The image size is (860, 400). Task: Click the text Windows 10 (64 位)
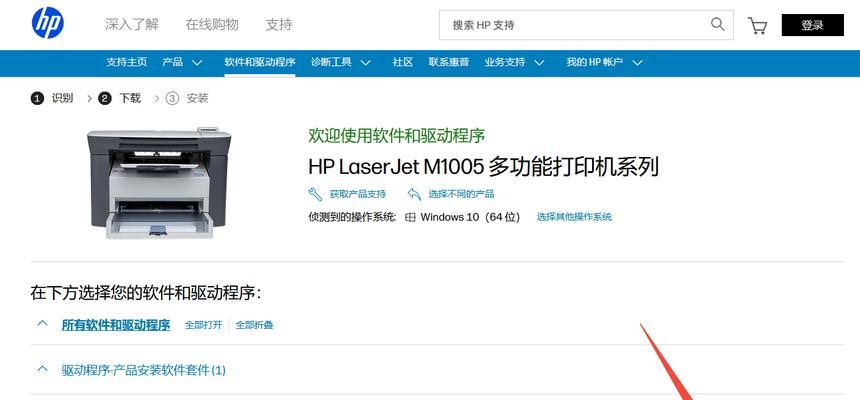click(471, 217)
